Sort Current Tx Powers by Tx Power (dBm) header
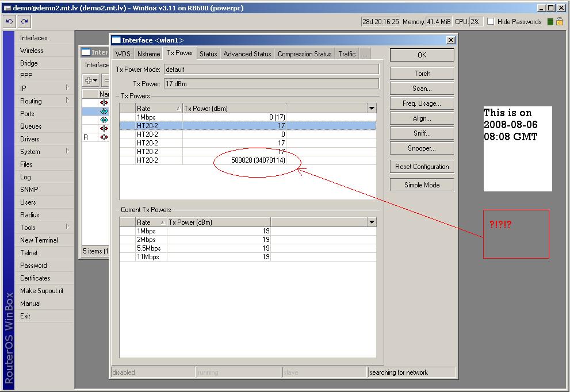 (x=219, y=222)
